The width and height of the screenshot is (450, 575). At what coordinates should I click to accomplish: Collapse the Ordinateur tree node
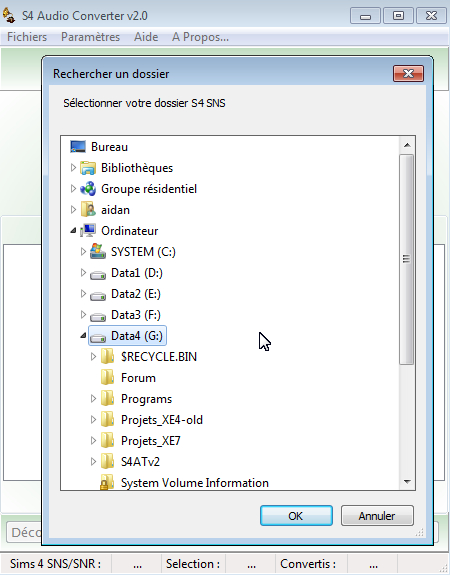pyautogui.click(x=73, y=231)
